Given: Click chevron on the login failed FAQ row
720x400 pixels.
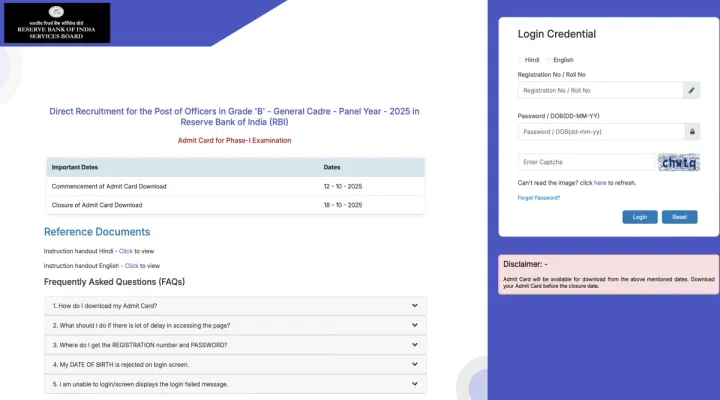Looking at the screenshot, I should pos(414,384).
